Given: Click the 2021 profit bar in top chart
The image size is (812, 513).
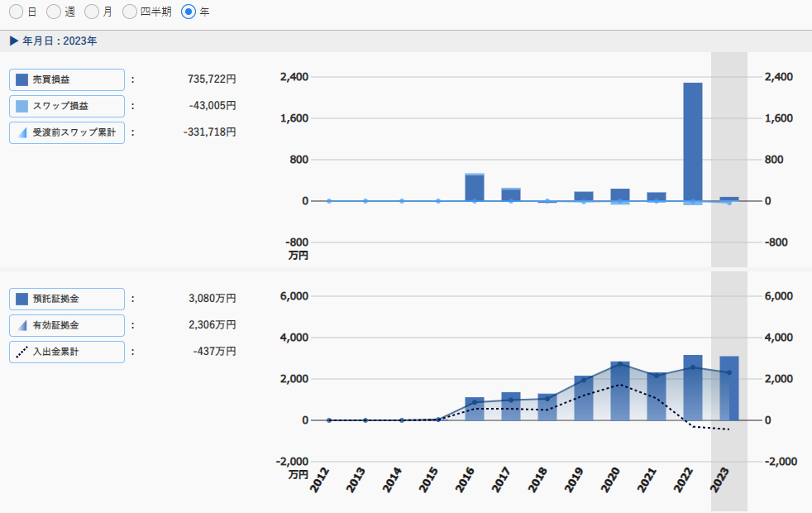Looking at the screenshot, I should click(657, 197).
